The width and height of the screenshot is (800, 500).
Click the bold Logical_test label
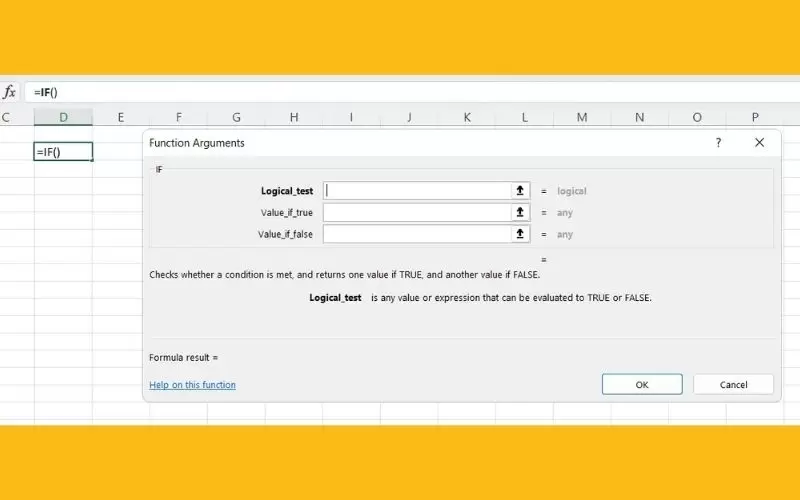click(x=287, y=191)
